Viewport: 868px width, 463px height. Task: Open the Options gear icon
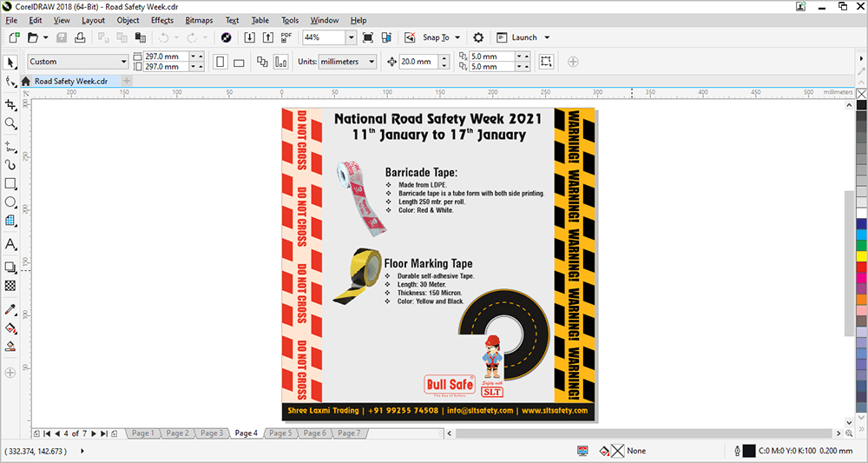pyautogui.click(x=478, y=37)
